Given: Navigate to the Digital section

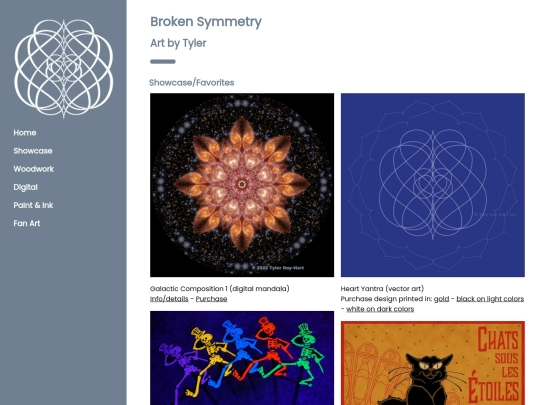Looking at the screenshot, I should tap(25, 187).
